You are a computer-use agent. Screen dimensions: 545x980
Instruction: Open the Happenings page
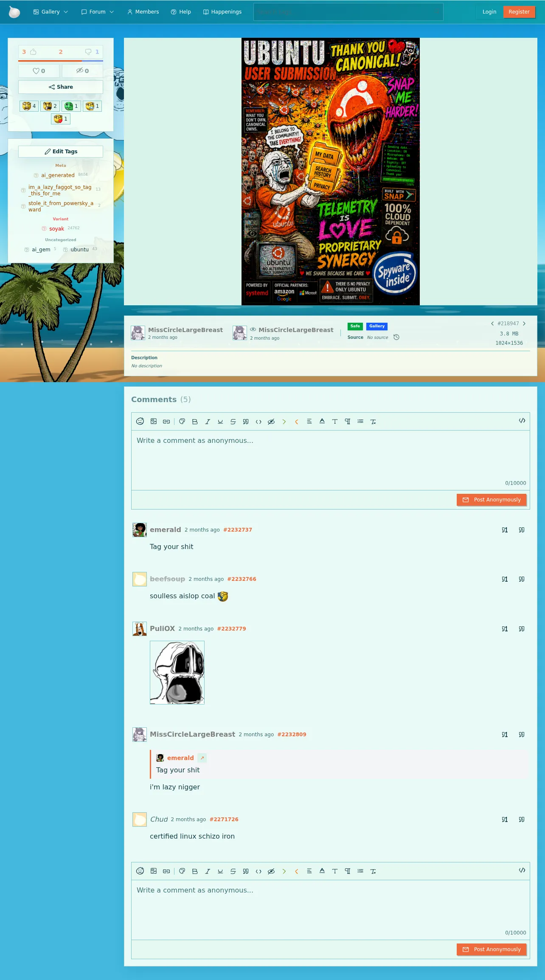[x=222, y=12]
